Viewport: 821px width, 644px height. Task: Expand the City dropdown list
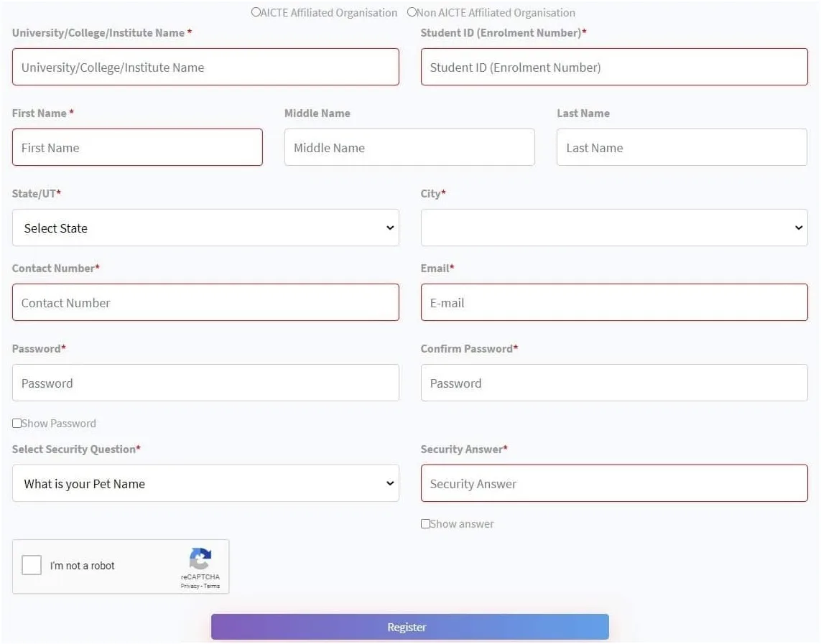click(614, 228)
